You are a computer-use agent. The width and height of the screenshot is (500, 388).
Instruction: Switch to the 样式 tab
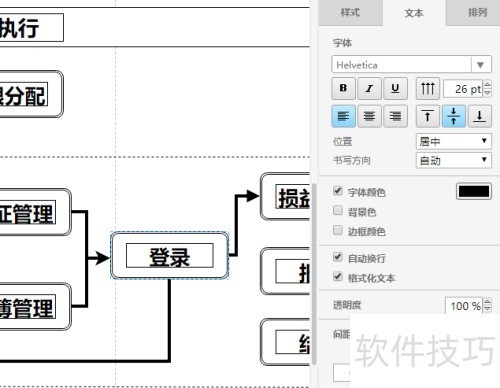click(350, 13)
